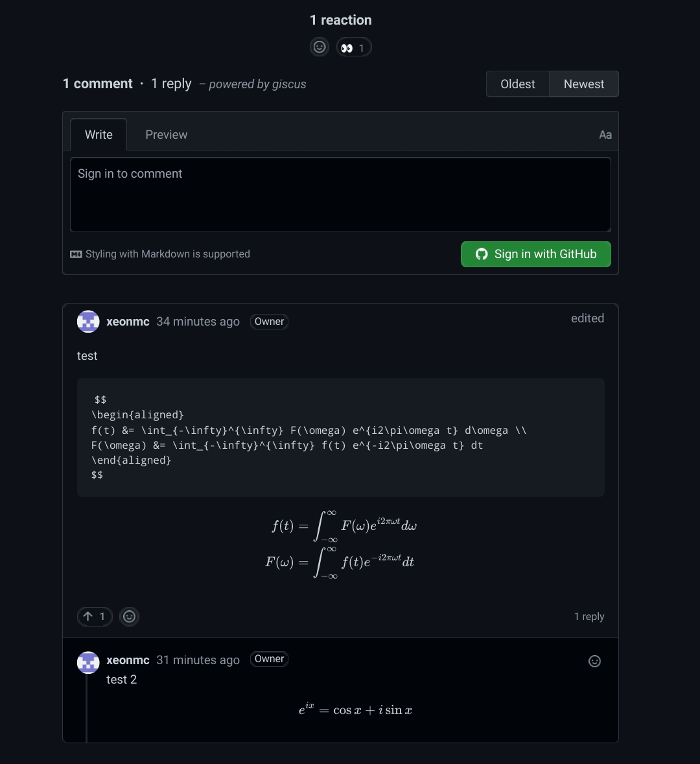Viewport: 700px width, 764px height.
Task: Keep sorting on Newest
Action: (x=583, y=84)
